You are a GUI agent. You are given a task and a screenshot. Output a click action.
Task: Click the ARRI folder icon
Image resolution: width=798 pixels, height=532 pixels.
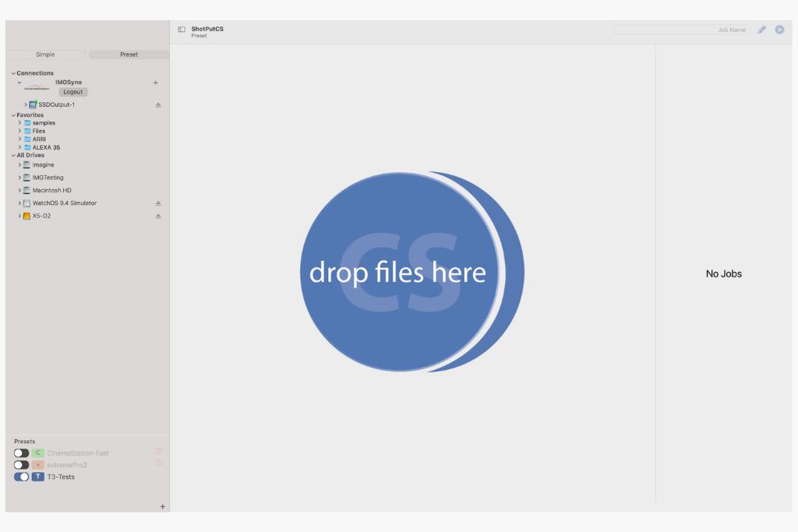pyautogui.click(x=27, y=139)
